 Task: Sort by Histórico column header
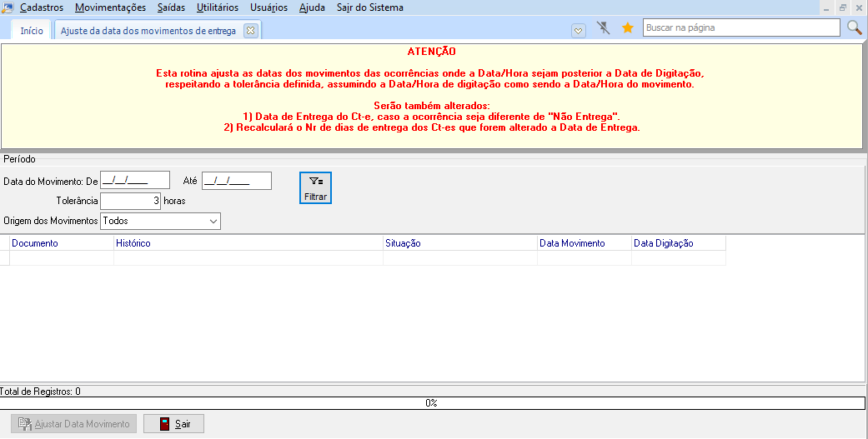tap(248, 243)
